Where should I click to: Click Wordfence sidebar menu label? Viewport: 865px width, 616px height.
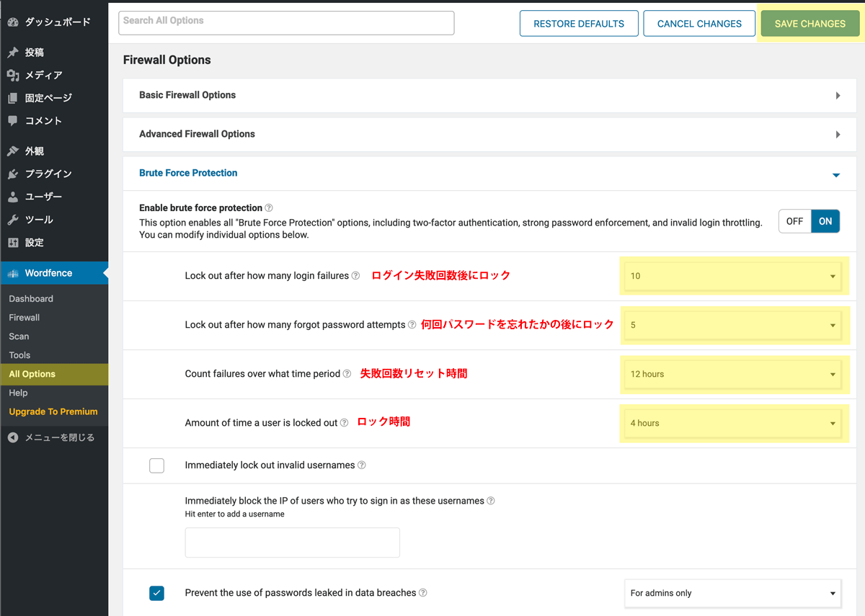pyautogui.click(x=48, y=273)
